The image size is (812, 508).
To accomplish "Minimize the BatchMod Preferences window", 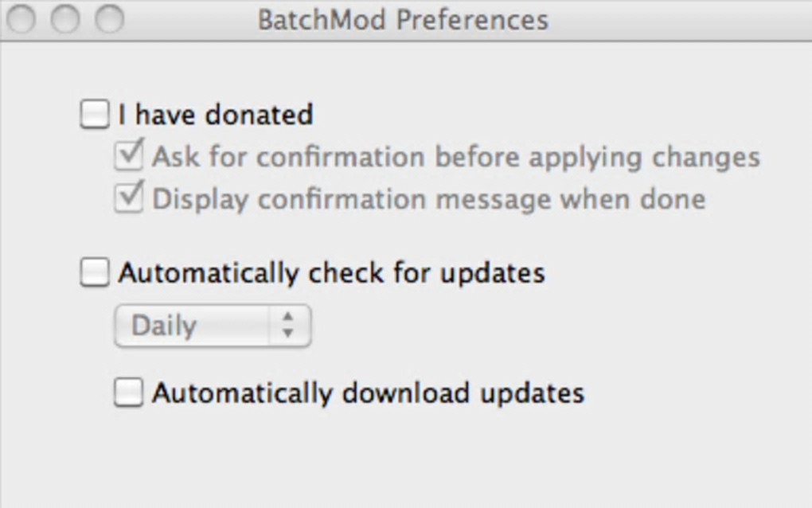I will (65, 19).
